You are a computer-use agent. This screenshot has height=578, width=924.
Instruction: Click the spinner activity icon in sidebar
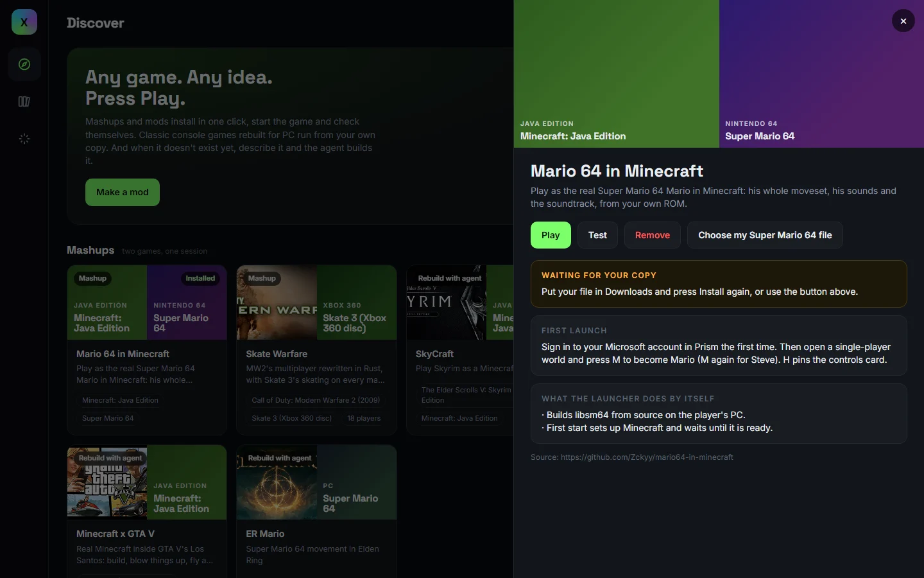24,139
